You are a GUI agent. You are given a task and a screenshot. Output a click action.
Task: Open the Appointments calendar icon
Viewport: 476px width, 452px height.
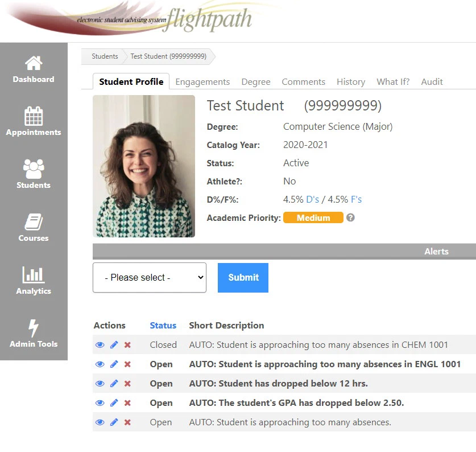pyautogui.click(x=34, y=116)
